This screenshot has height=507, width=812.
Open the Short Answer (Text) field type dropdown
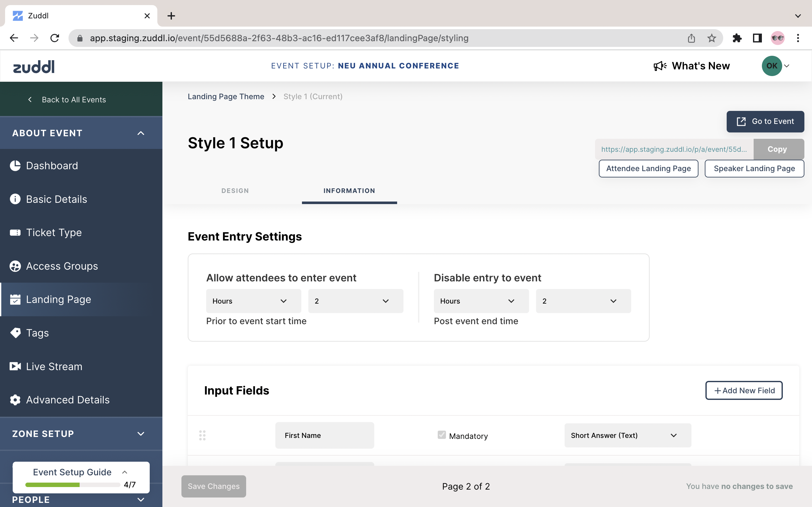pyautogui.click(x=627, y=435)
